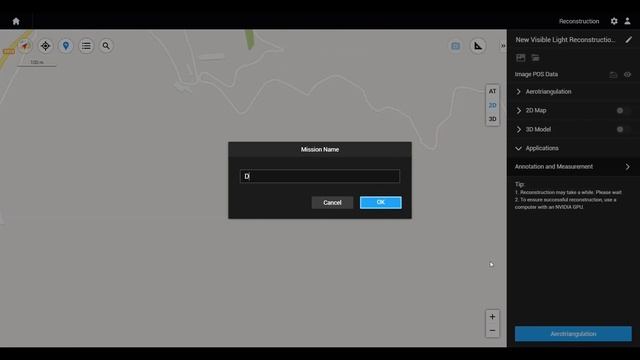This screenshot has width=640, height=360.
Task: Open the map search magnifier
Action: coord(106,46)
